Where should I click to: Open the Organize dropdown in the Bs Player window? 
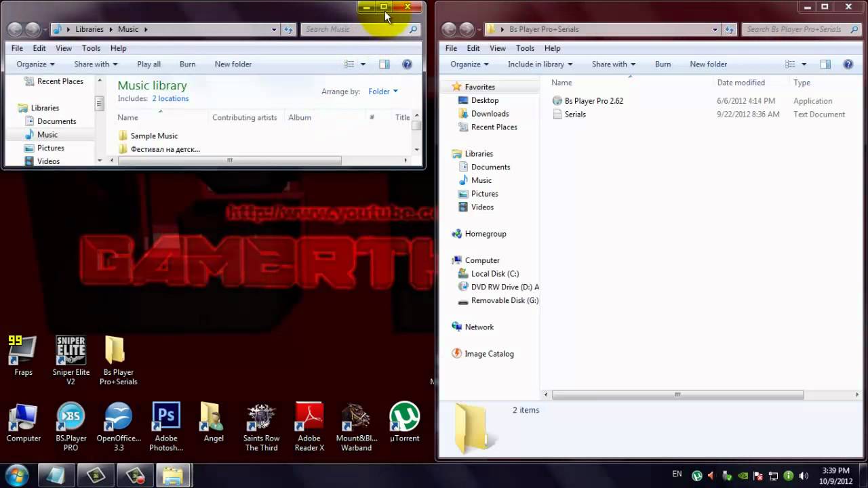pos(470,64)
